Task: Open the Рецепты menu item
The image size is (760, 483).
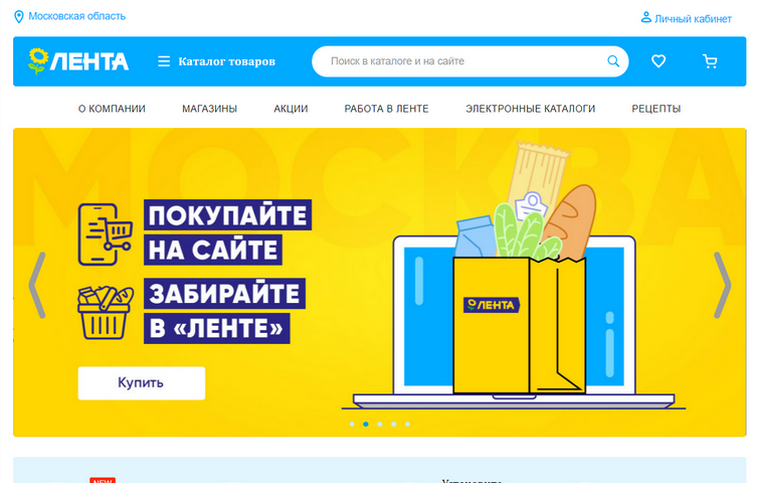Action: click(x=656, y=109)
